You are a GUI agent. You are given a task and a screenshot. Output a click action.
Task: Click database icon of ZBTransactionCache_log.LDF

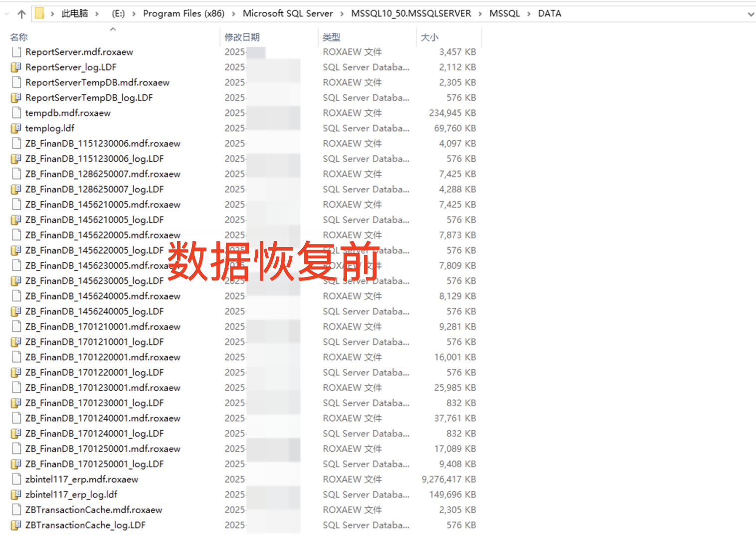point(16,525)
